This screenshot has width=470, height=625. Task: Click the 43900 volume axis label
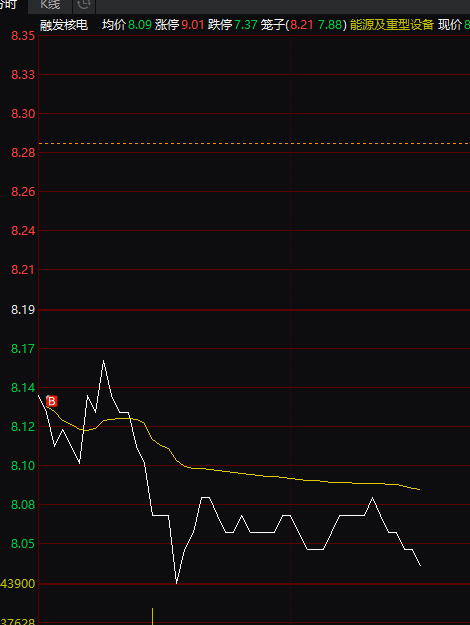(18, 584)
